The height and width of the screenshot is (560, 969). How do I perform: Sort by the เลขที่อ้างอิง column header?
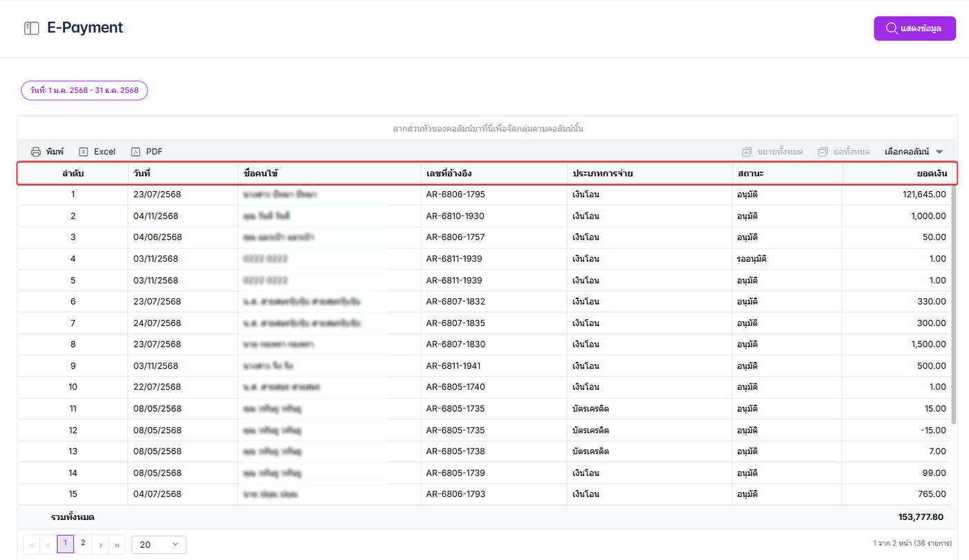pyautogui.click(x=493, y=173)
